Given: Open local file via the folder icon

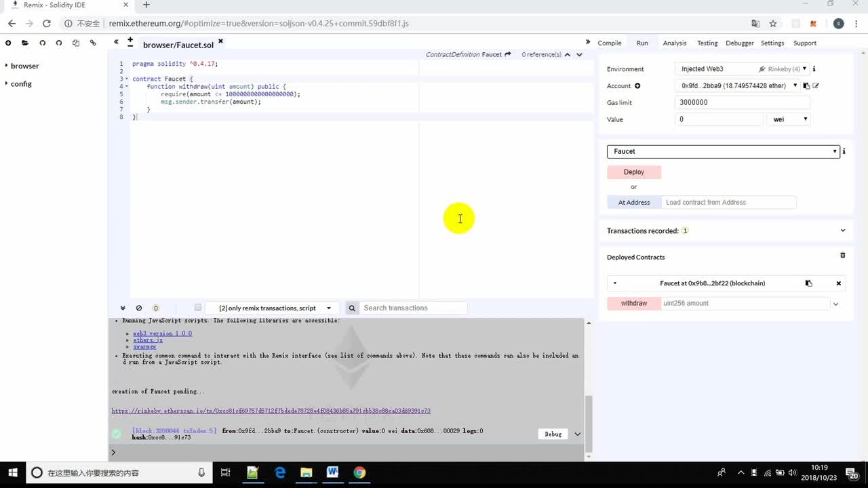Looking at the screenshot, I should click(x=25, y=43).
